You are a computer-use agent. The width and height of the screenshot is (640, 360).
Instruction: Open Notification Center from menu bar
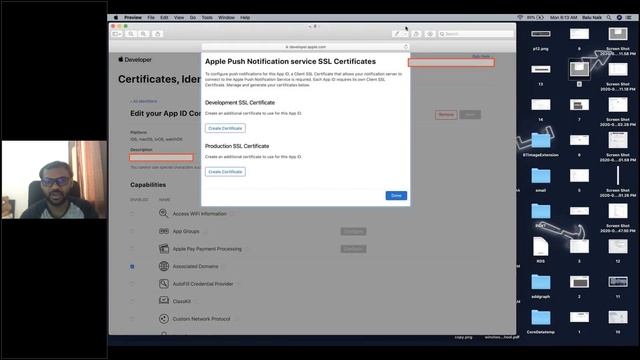(x=629, y=18)
